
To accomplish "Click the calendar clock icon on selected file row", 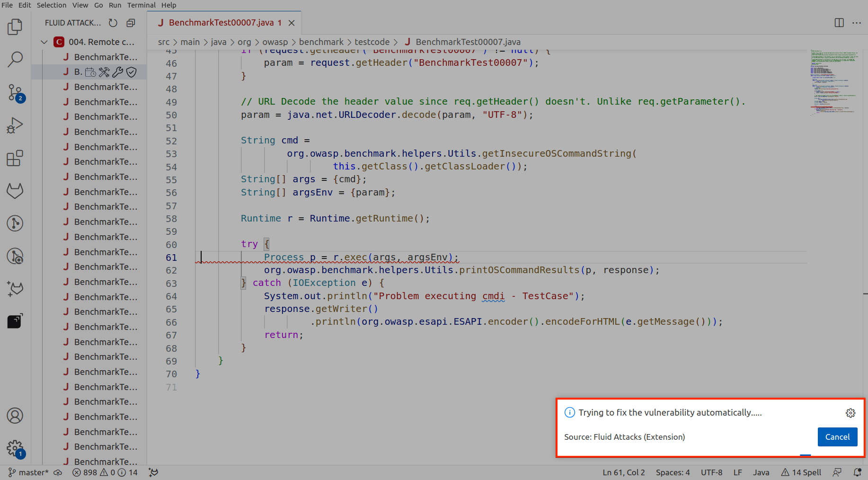I will tap(90, 72).
